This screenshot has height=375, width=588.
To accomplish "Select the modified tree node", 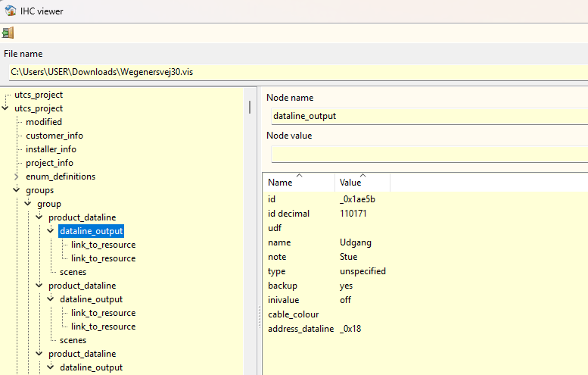I will 44,122.
